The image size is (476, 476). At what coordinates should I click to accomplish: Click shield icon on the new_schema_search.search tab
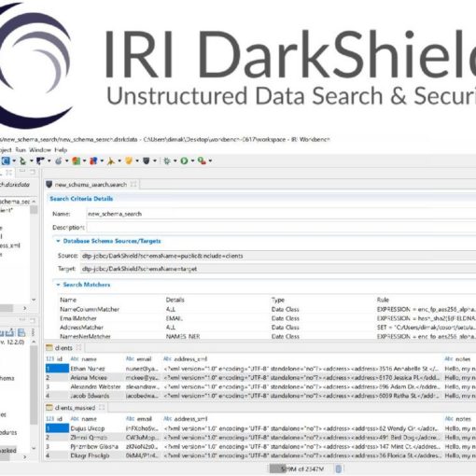tap(49, 185)
